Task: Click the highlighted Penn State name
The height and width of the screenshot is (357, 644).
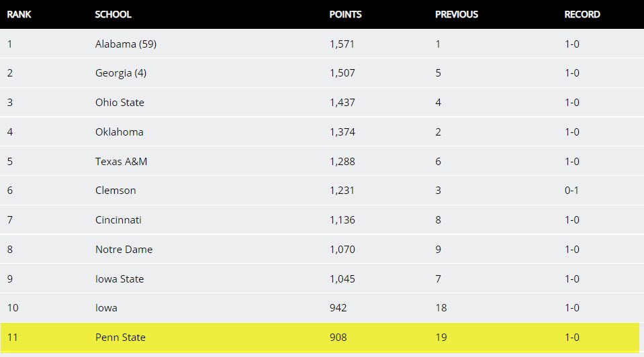Action: (120, 338)
